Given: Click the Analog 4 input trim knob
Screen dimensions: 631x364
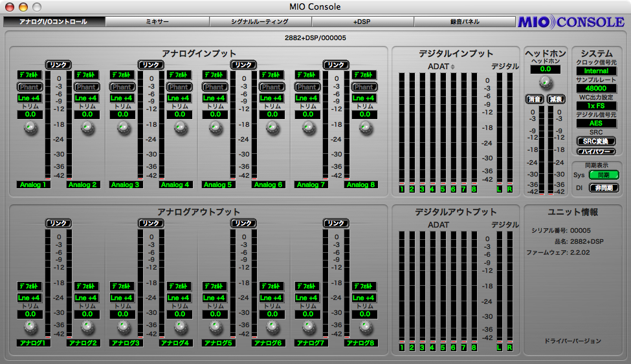Looking at the screenshot, I should (x=179, y=128).
